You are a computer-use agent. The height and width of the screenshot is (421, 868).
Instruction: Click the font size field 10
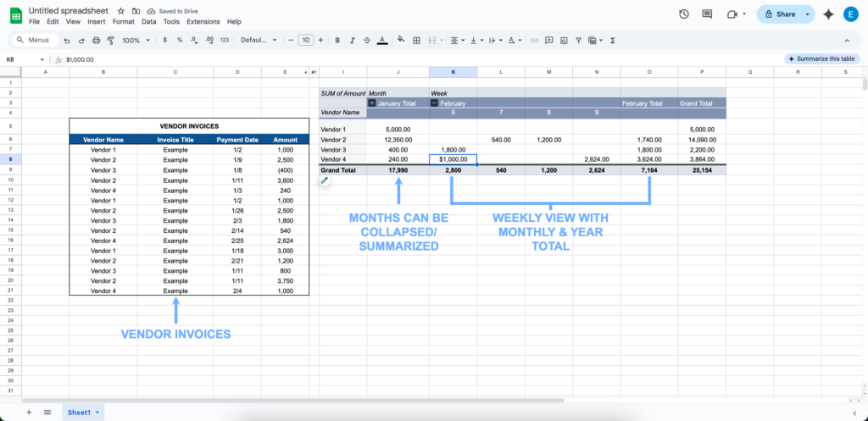click(306, 41)
